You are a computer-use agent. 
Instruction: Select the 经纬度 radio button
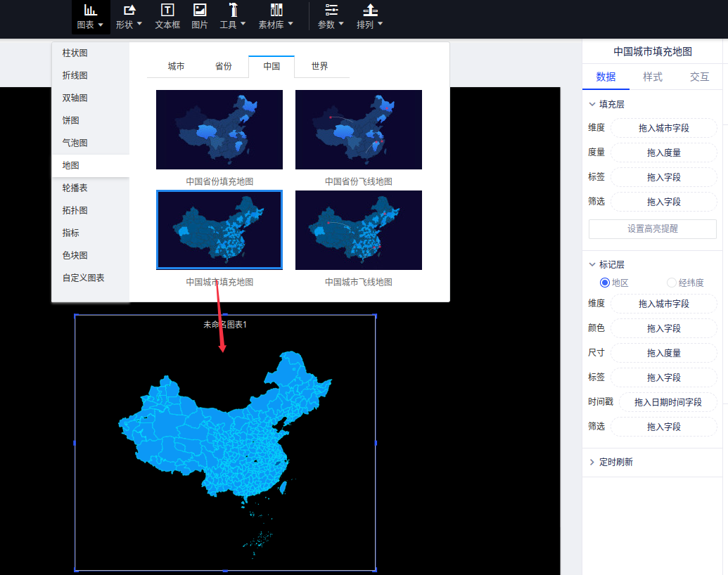671,283
